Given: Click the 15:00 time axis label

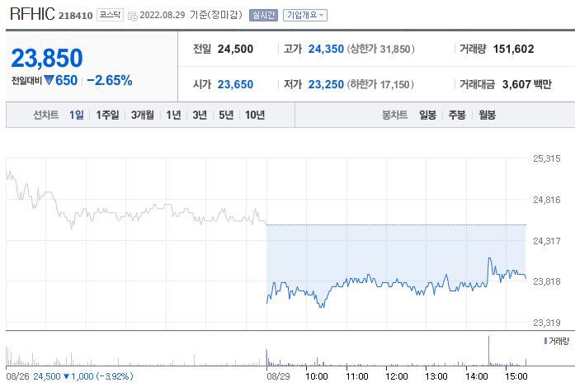Looking at the screenshot, I should [x=516, y=376].
